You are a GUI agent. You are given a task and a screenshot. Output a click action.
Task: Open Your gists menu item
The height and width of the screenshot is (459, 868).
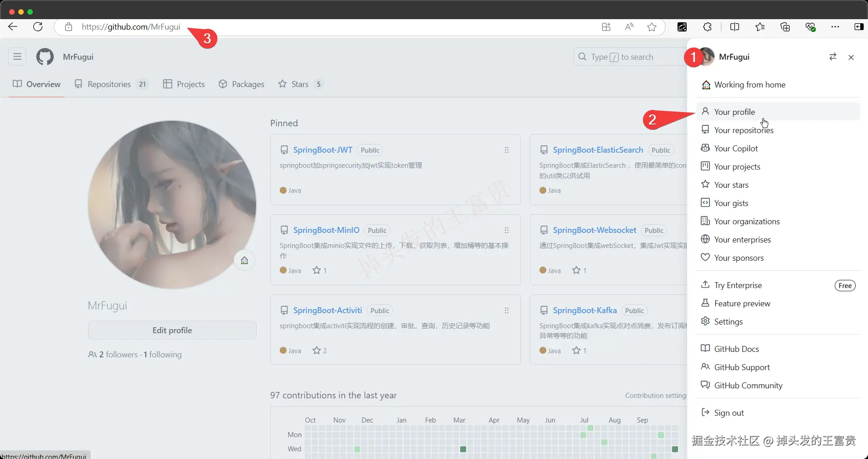(x=778, y=203)
